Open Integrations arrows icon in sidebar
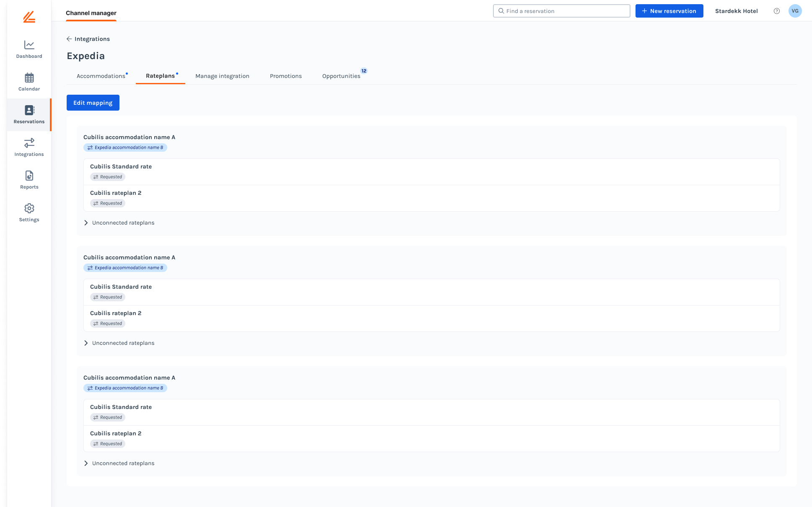This screenshot has width=812, height=507. tap(29, 143)
